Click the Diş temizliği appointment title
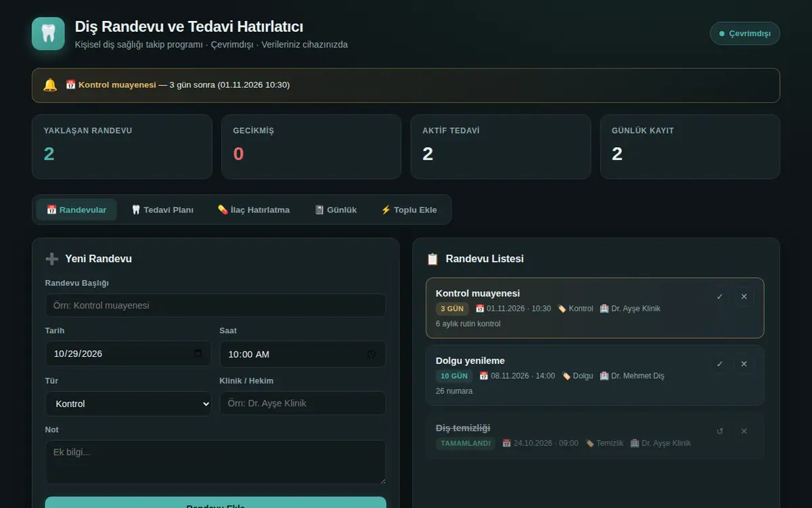812x508 pixels. click(x=463, y=428)
